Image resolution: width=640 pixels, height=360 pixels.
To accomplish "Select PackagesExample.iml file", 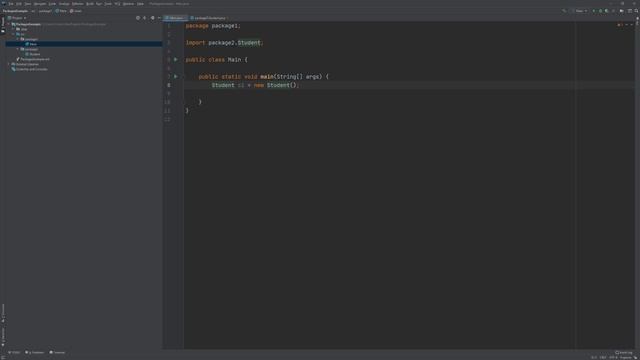I will [33, 59].
